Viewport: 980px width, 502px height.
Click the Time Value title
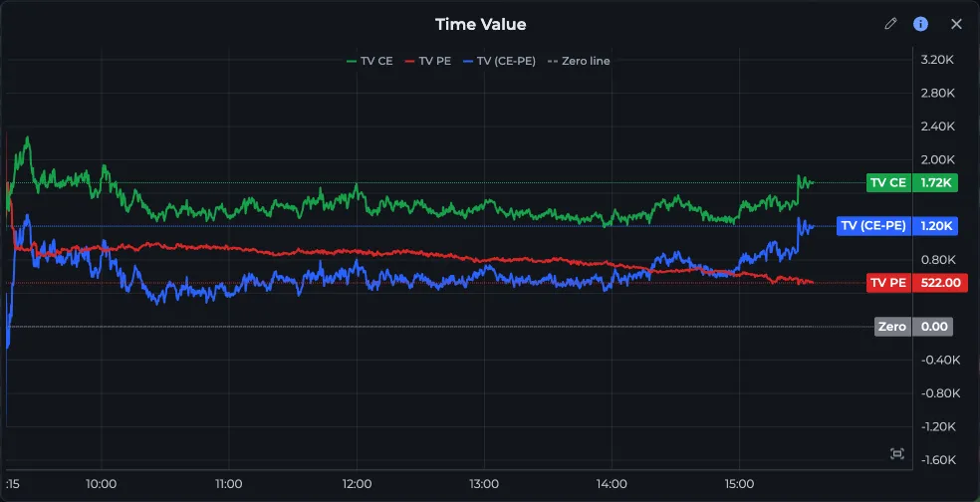click(481, 24)
